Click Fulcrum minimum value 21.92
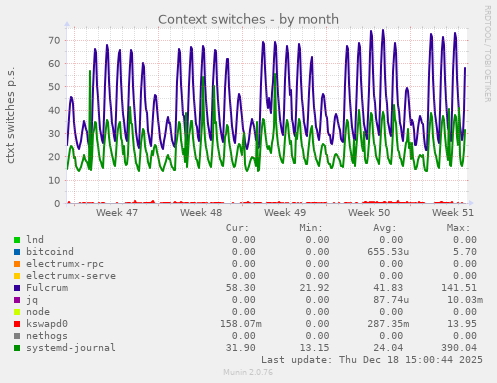The image size is (497, 383). (314, 287)
